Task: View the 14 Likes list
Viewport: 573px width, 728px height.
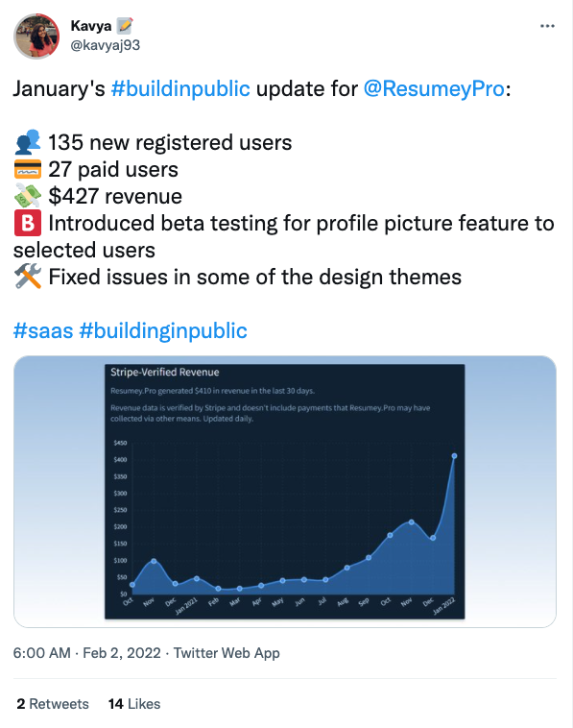Action: click(134, 704)
